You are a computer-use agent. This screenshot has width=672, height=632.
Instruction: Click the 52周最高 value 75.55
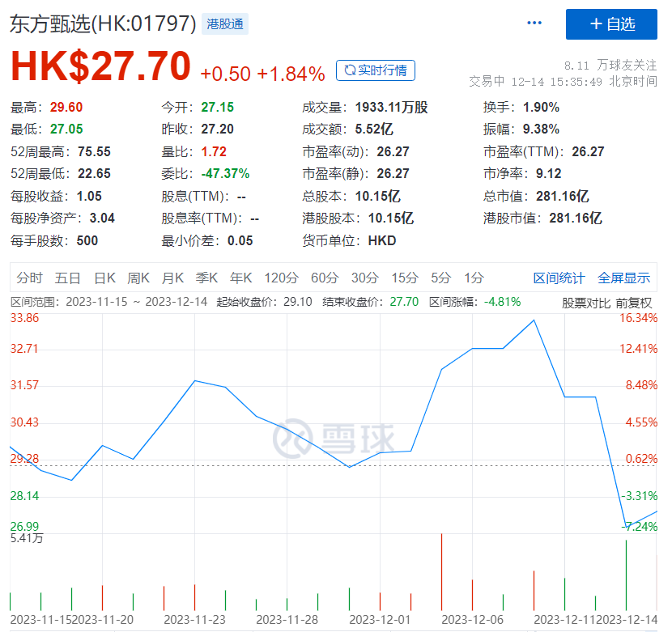click(94, 151)
